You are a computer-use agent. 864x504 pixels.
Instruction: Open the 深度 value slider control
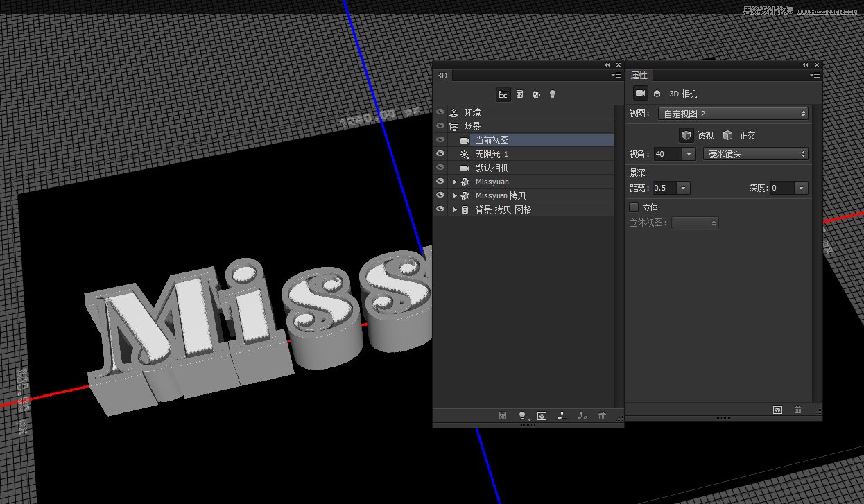[801, 187]
